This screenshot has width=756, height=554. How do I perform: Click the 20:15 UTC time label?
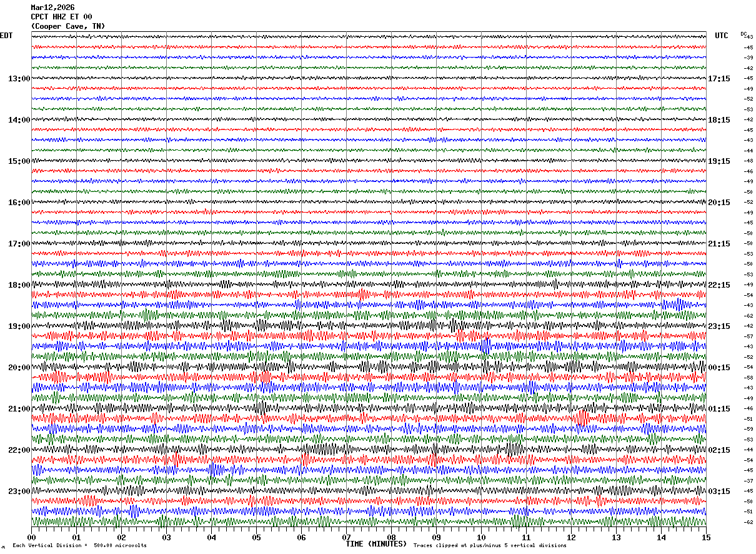coord(719,203)
